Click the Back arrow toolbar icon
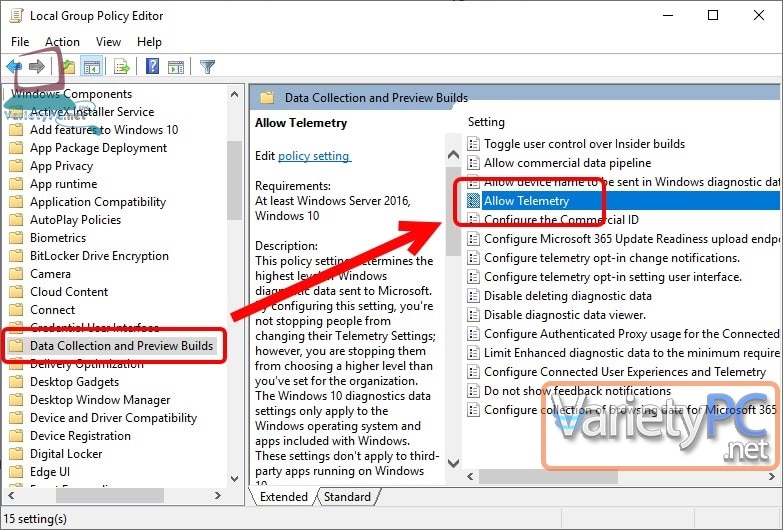The image size is (783, 530). coord(14,66)
